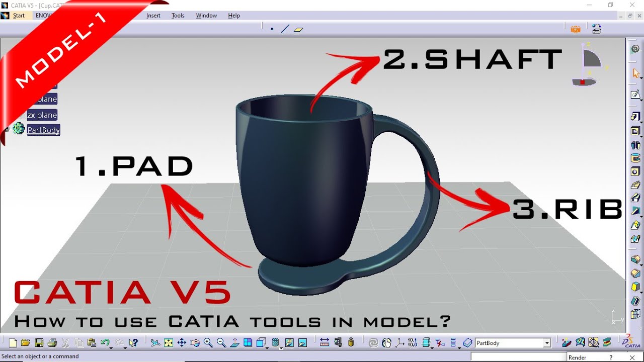This screenshot has height=362, width=644.
Task: Click the Normal View icon
Action: (x=234, y=343)
